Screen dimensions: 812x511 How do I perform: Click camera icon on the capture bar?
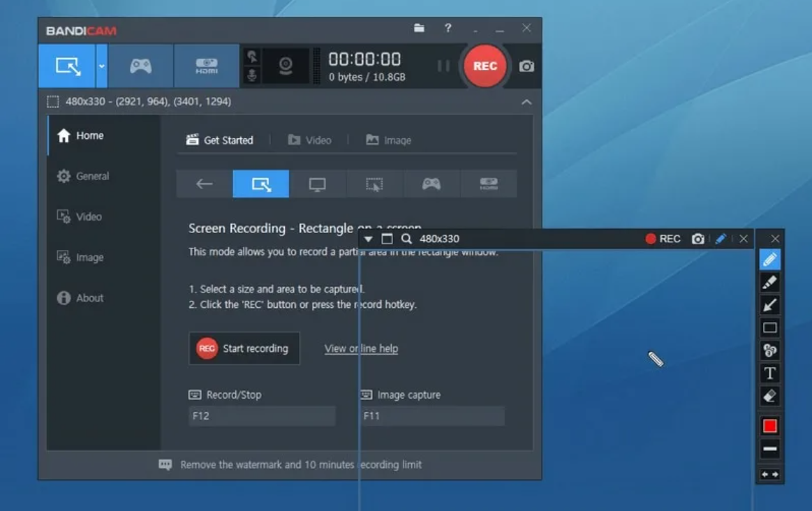tap(697, 239)
